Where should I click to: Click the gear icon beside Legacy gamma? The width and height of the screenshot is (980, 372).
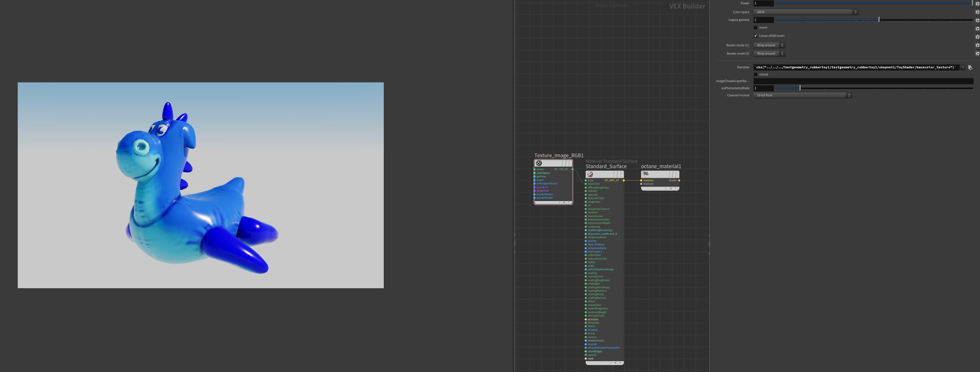tap(977, 20)
